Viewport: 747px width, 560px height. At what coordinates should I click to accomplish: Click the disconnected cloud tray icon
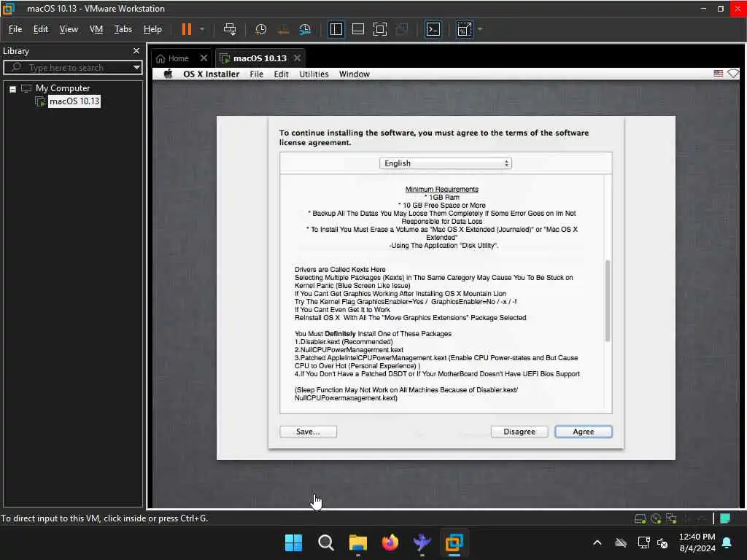coord(620,542)
